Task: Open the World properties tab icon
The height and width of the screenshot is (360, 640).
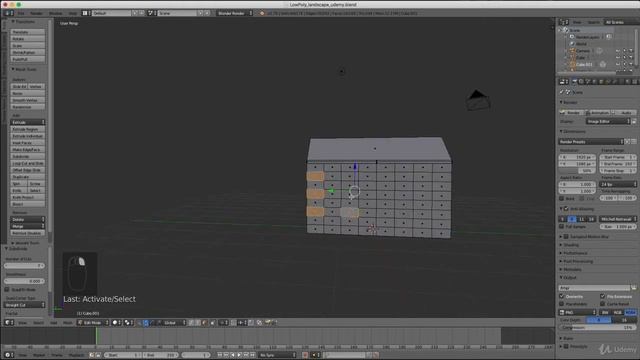Action: 594,82
